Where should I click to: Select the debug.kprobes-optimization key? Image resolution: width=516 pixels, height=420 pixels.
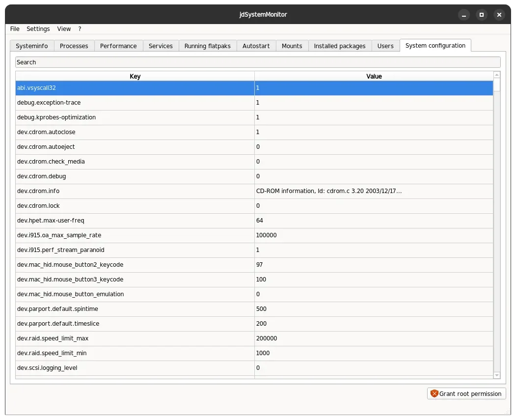coord(135,117)
